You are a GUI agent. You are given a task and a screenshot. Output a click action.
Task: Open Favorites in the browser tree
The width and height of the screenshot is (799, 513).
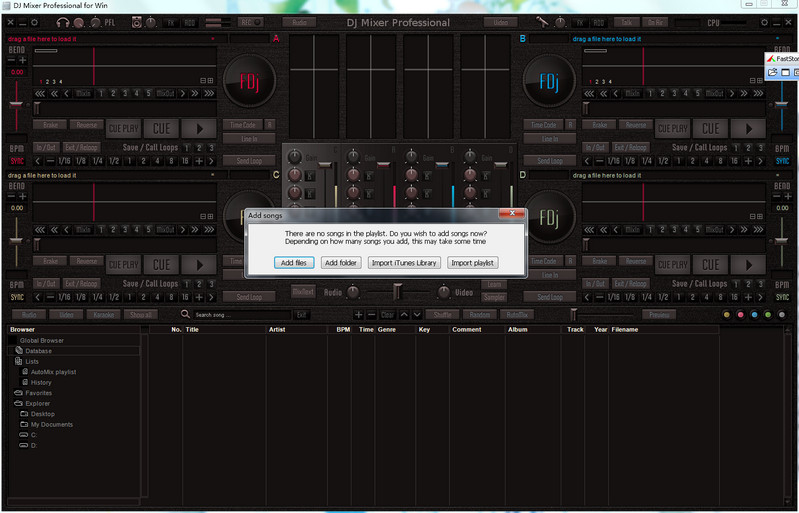38,393
